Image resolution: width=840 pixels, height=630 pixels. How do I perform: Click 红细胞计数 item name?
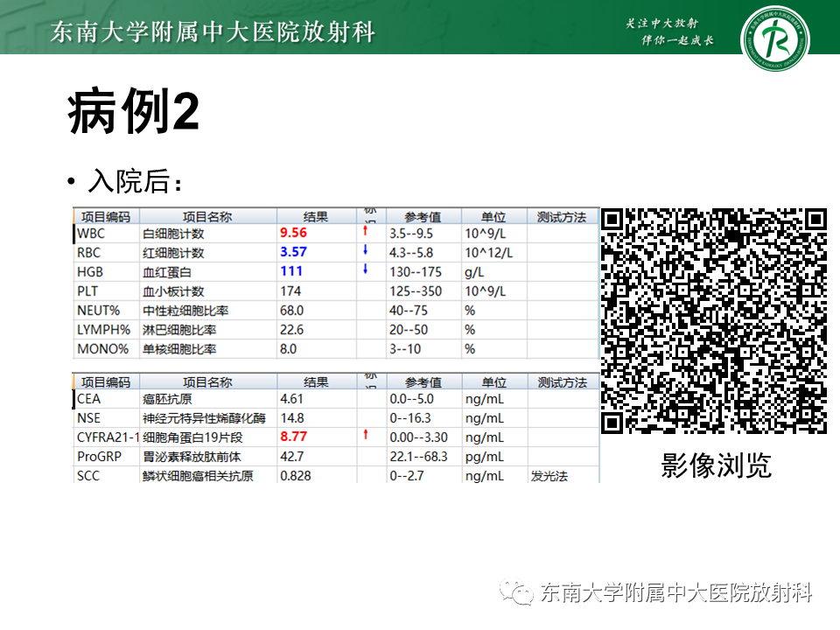pos(173,253)
